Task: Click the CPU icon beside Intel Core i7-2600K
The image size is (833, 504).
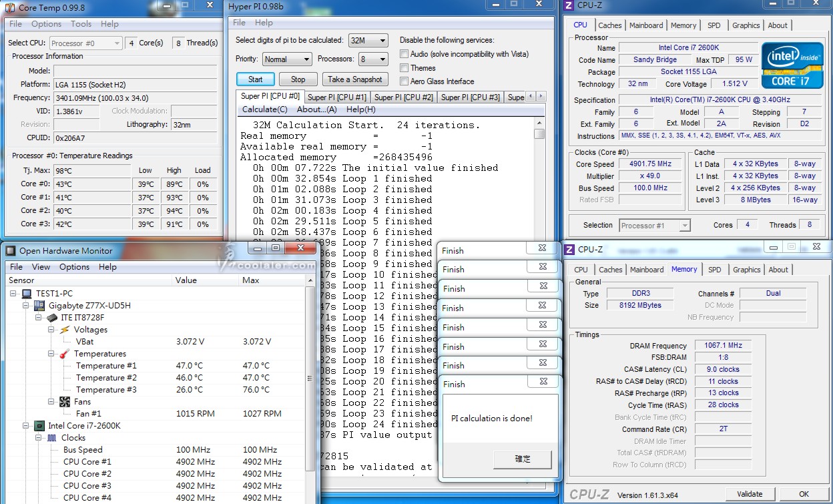Action: (x=39, y=426)
